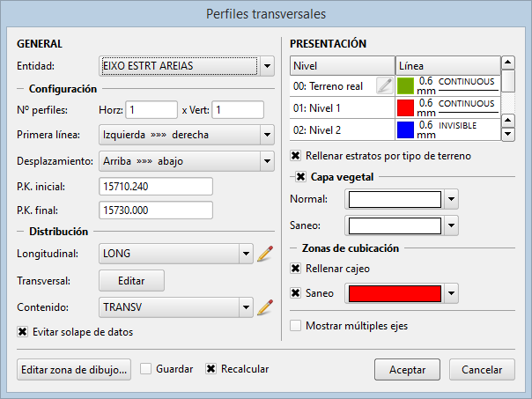532x399 pixels.
Task: Click the Vert profiles input field
Action: pos(238,109)
